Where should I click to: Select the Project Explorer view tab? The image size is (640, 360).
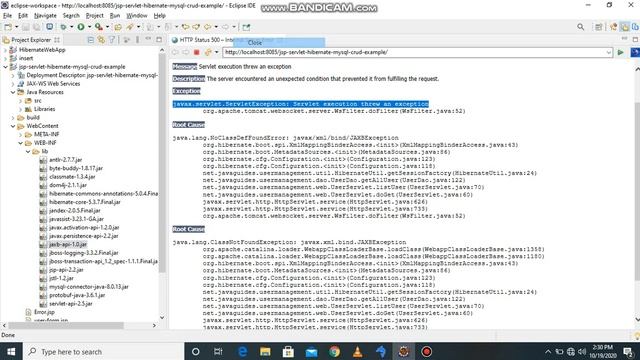pos(31,40)
